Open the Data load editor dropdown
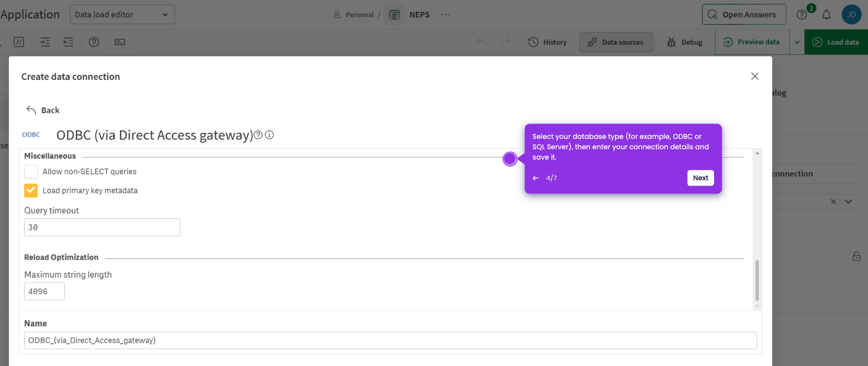Screen dimensions: 868x366 click(x=122, y=14)
